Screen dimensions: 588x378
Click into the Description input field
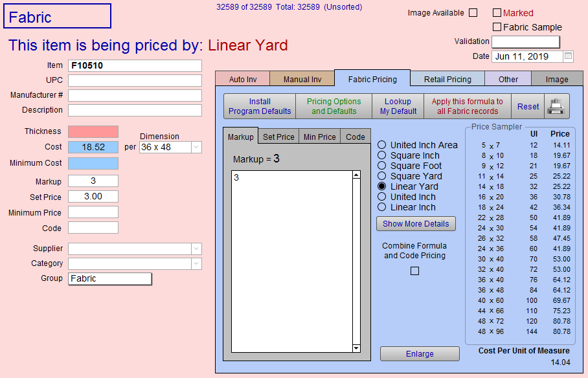coord(135,111)
